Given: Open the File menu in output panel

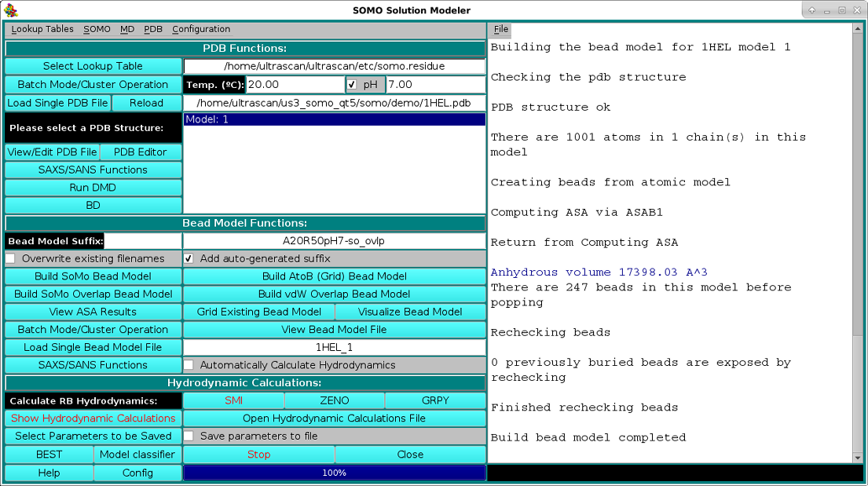Looking at the screenshot, I should (x=501, y=29).
